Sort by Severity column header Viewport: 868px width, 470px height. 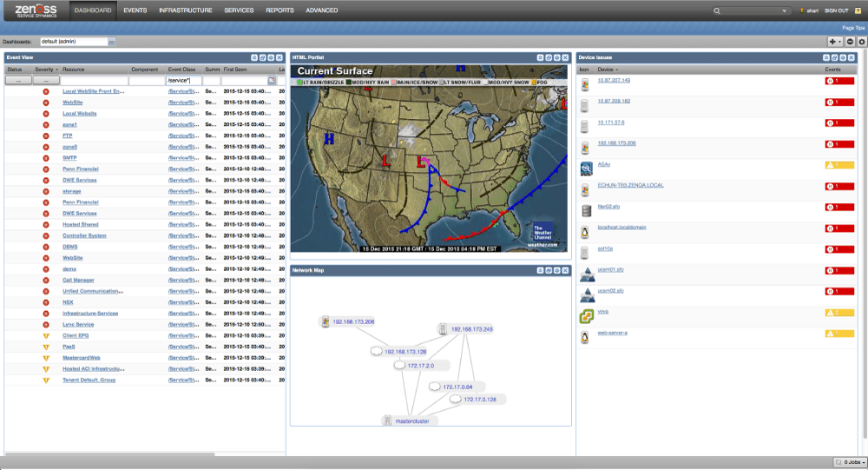point(47,70)
